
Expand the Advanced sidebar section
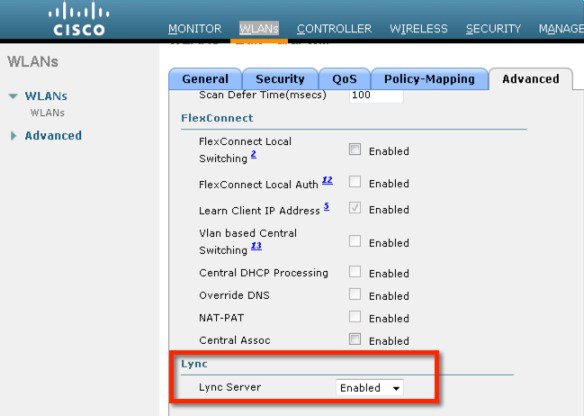(x=14, y=136)
